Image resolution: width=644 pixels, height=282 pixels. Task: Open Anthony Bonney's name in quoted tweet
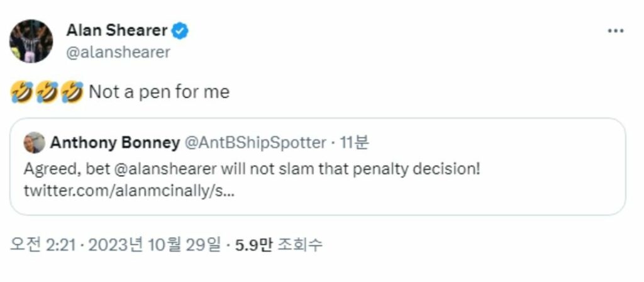114,143
